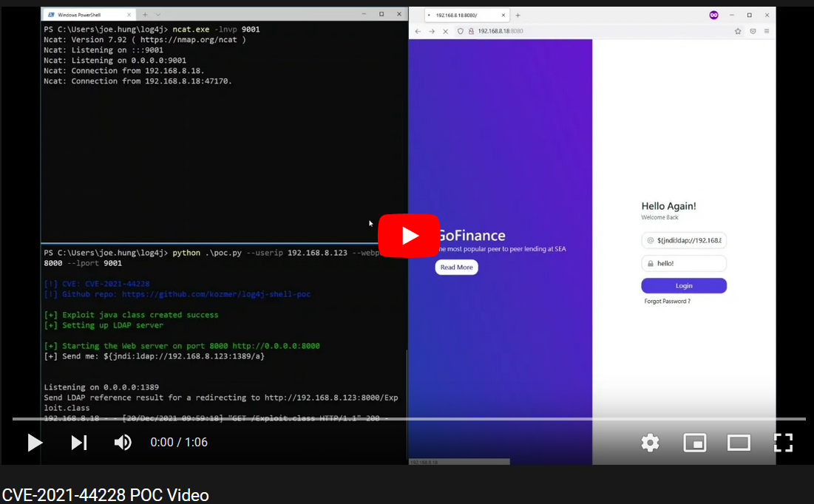Click the Connection from 192.168.8.18:47170 line
814x504 pixels.
(x=138, y=81)
